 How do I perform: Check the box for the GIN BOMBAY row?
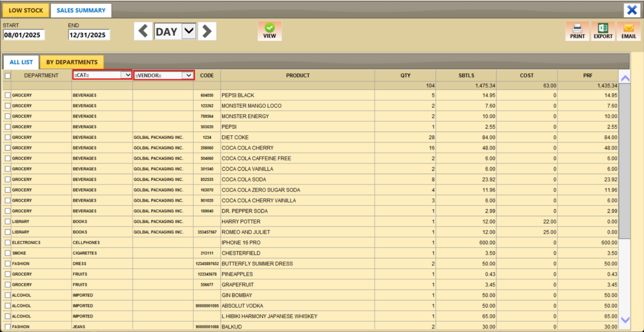tap(7, 295)
